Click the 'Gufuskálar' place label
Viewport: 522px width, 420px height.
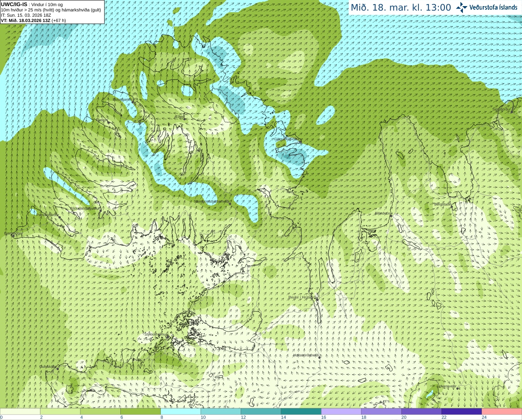tap(48, 367)
